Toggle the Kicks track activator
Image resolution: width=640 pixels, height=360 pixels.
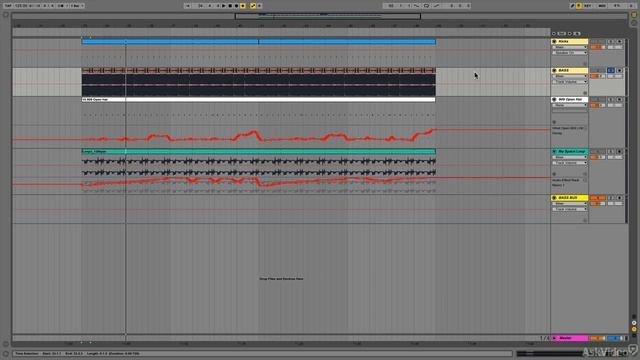click(x=598, y=41)
